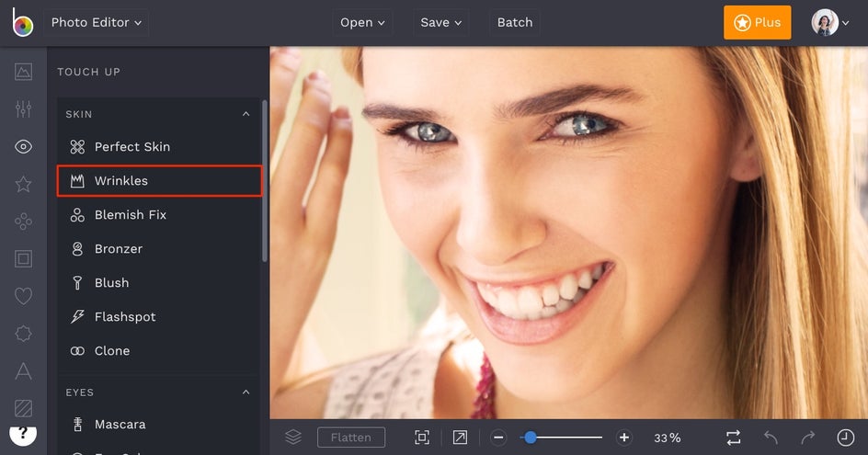Screen dimensions: 868x455
Task: Open the Overlays sidebar icon
Action: pyautogui.click(x=23, y=334)
